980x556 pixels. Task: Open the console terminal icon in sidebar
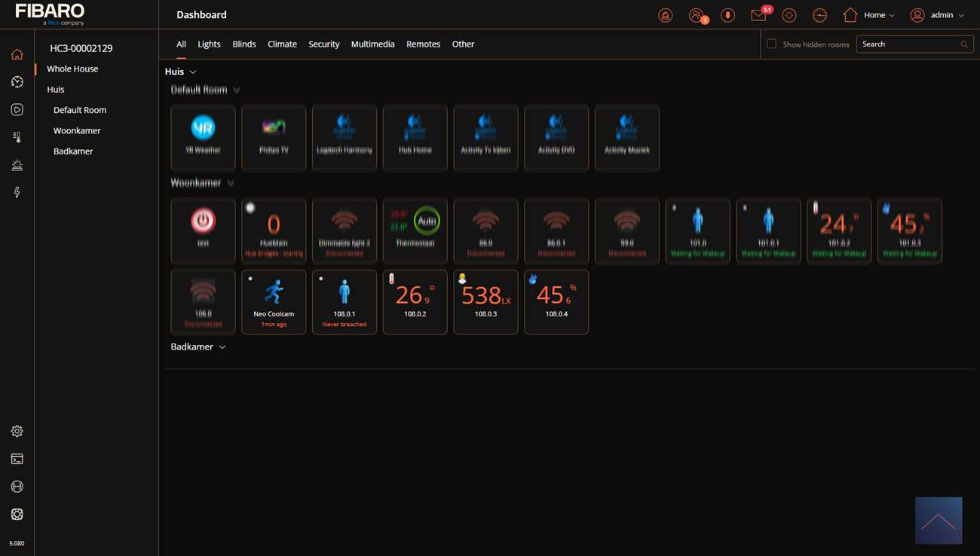click(17, 459)
